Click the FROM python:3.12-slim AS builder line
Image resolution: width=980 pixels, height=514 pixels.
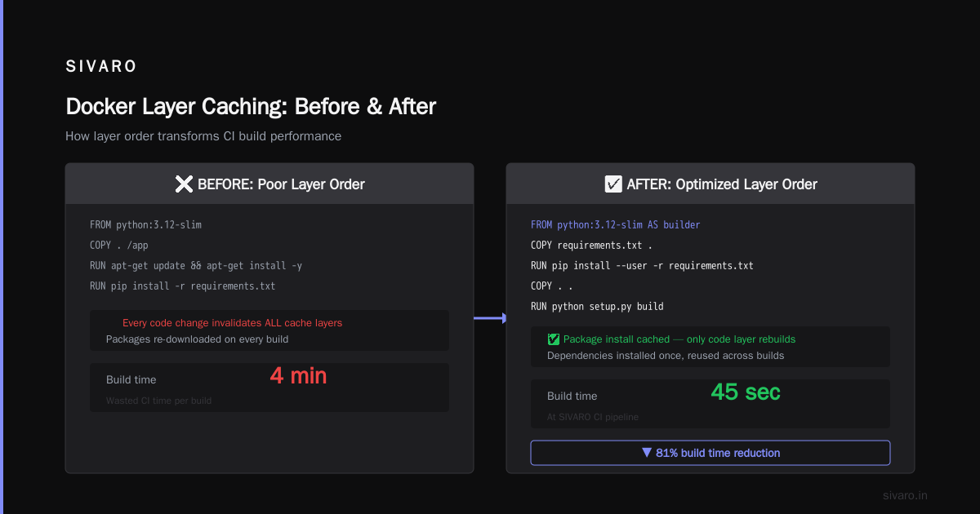point(616,224)
